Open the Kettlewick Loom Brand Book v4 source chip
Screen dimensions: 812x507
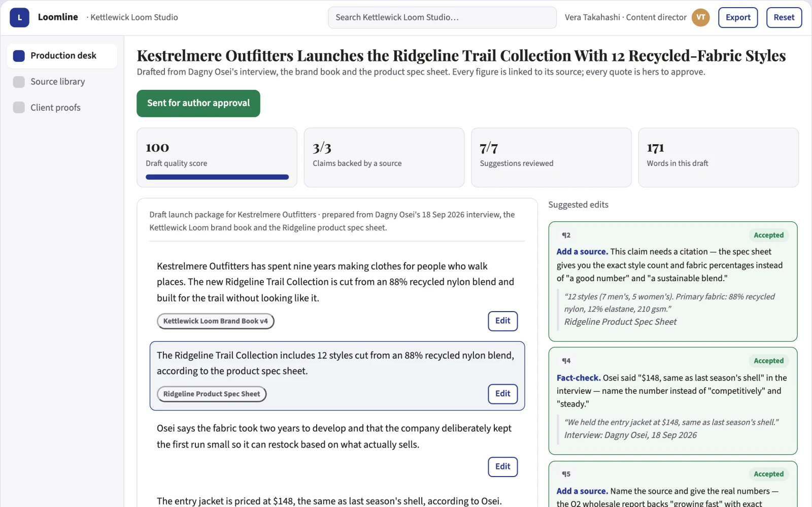pyautogui.click(x=216, y=321)
